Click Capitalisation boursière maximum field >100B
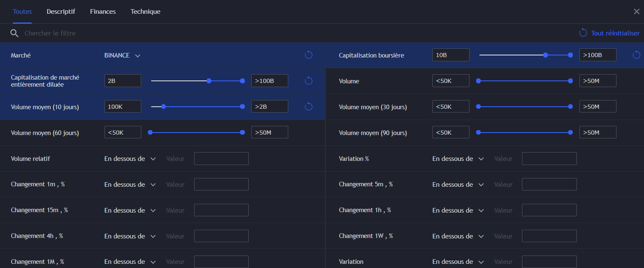 pyautogui.click(x=598, y=55)
